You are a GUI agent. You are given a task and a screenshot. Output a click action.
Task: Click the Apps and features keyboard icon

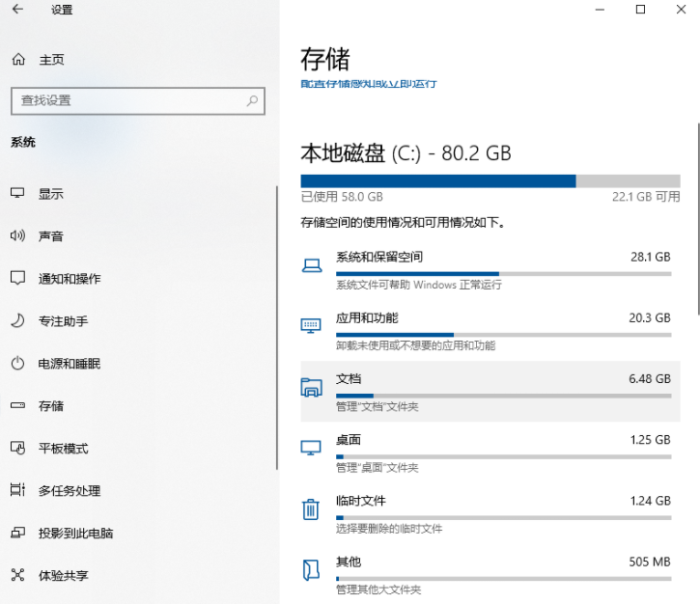coord(311,326)
